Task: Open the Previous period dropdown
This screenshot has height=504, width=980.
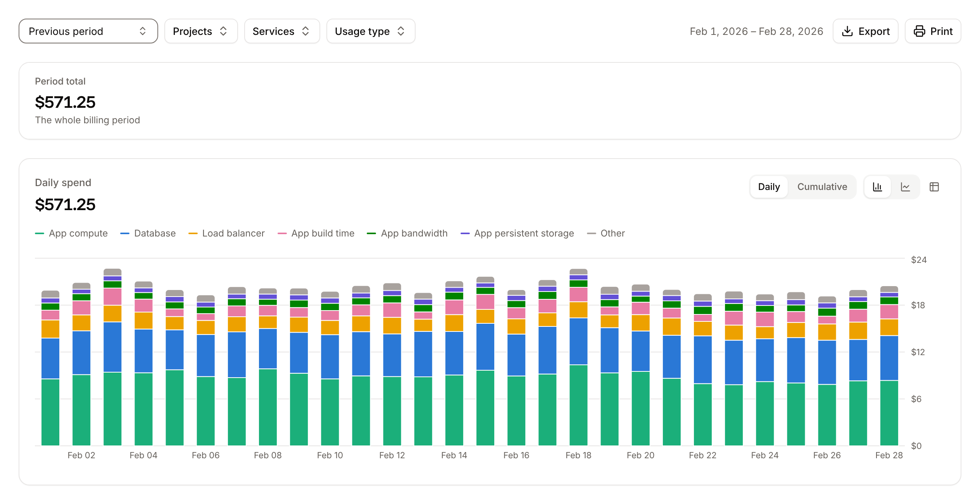Action: (x=88, y=31)
